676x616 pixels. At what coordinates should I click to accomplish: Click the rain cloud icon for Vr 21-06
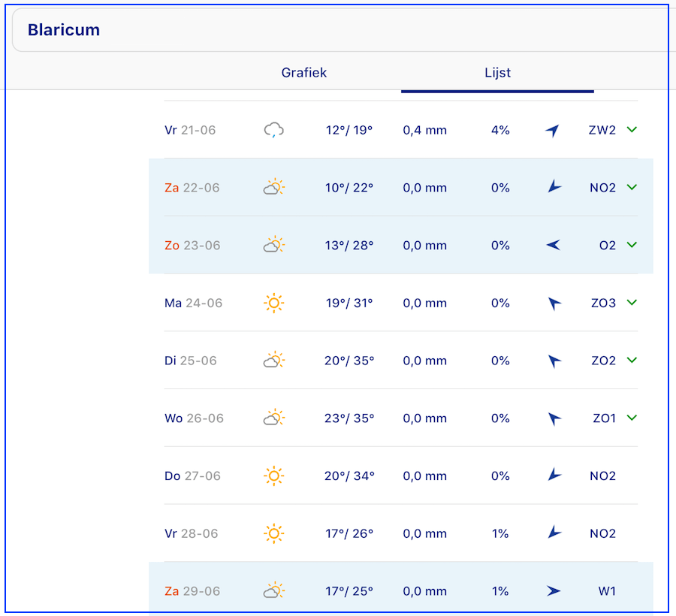tap(274, 131)
